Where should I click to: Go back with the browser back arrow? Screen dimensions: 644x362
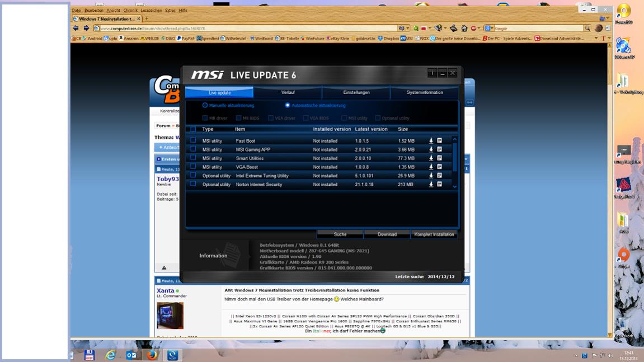(76, 28)
